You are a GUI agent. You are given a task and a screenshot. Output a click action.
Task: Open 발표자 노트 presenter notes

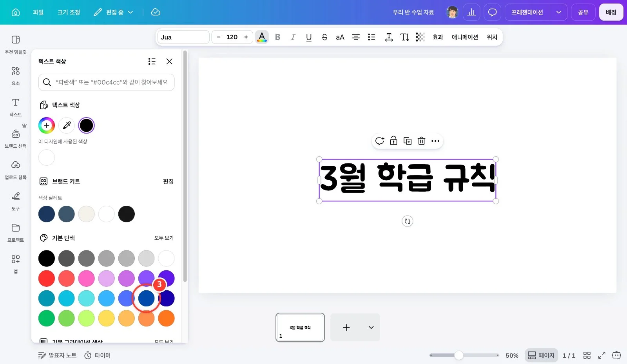[x=57, y=355]
